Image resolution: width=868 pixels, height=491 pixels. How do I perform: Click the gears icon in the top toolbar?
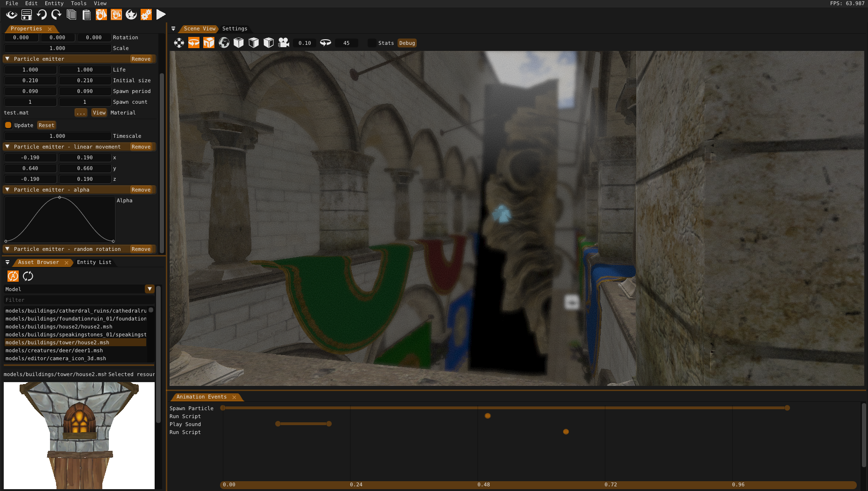(146, 15)
